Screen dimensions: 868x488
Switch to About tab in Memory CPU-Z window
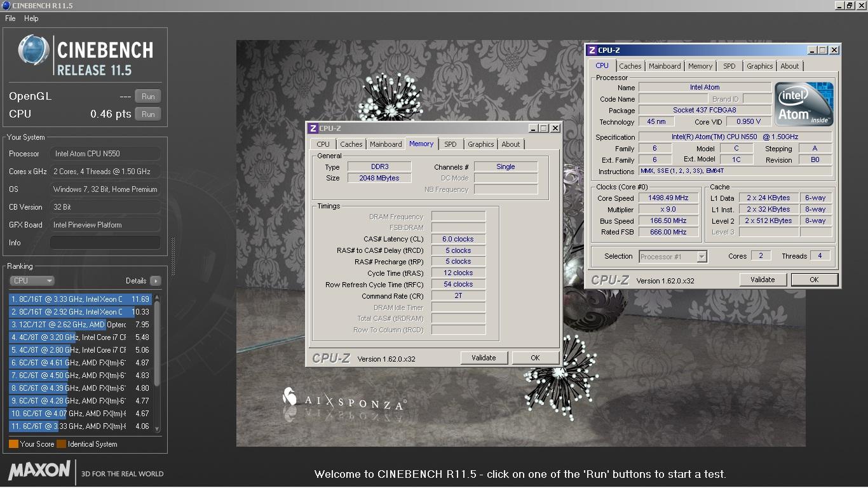511,144
